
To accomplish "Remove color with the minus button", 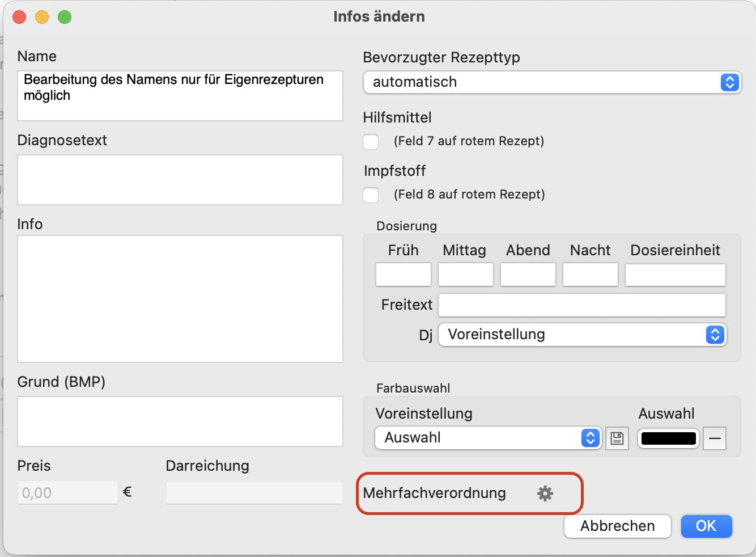I will pyautogui.click(x=715, y=438).
